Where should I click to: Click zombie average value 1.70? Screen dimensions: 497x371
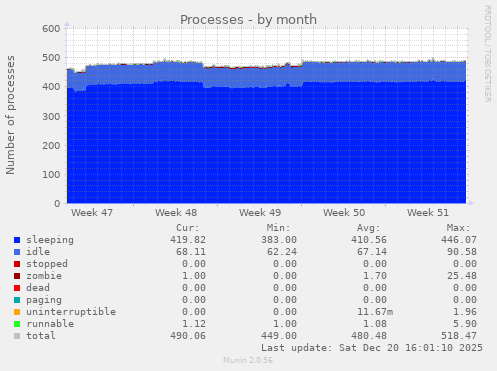375,276
